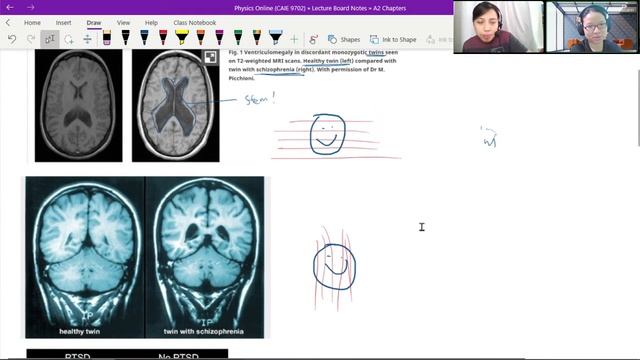Screen dimensions: 640x360
Task: Select the coronal twin MRI comparison image
Action: pos(145,257)
